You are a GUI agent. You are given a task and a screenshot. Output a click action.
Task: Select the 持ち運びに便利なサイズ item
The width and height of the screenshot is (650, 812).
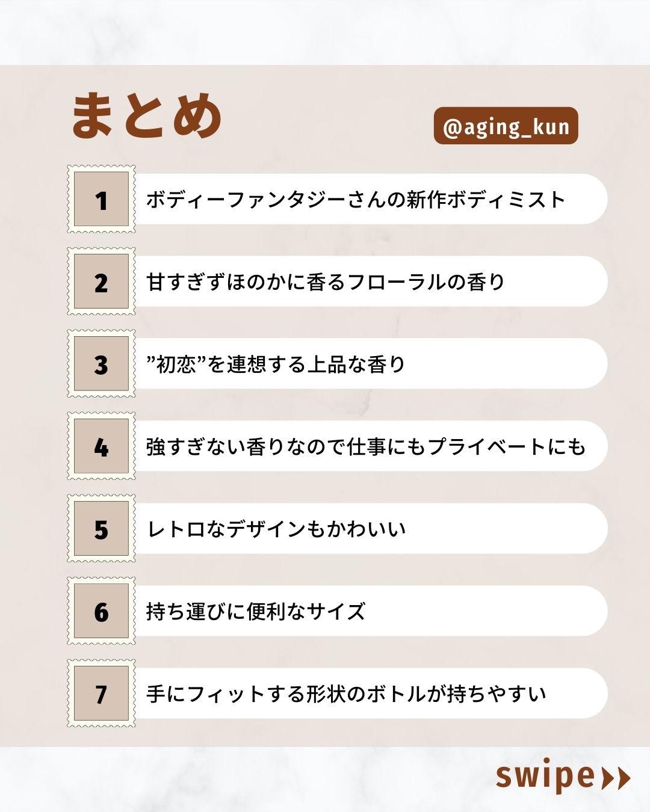point(256,612)
